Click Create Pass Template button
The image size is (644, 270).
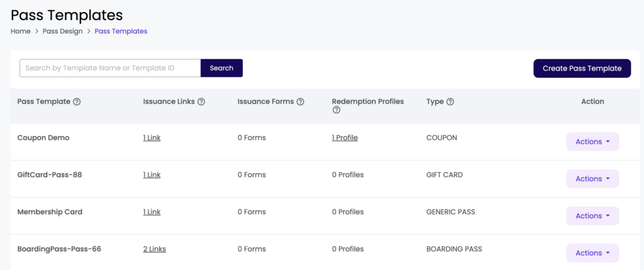[582, 68]
